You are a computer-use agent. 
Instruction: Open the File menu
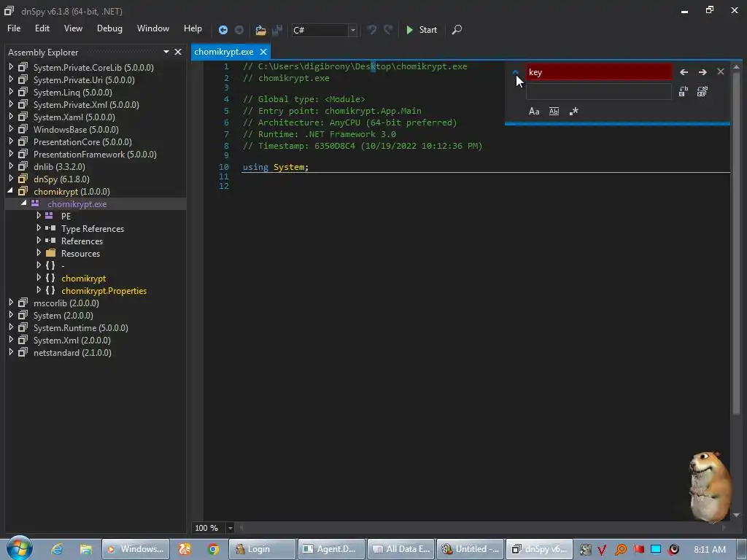click(14, 28)
